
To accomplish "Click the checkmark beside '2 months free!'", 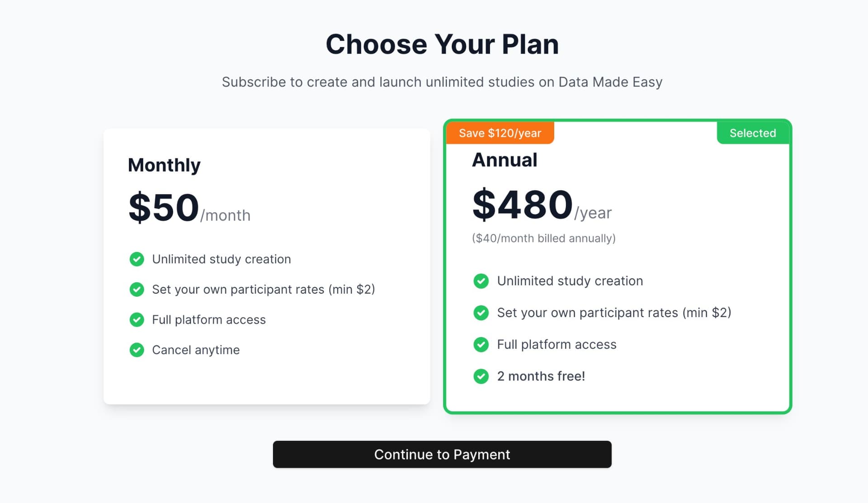I will 481,376.
